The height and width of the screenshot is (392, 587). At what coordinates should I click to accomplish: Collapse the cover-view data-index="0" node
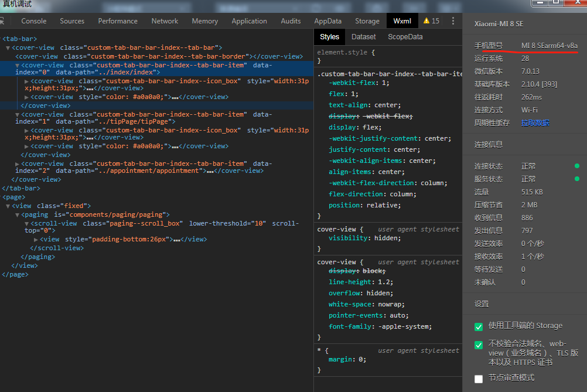tap(18, 65)
